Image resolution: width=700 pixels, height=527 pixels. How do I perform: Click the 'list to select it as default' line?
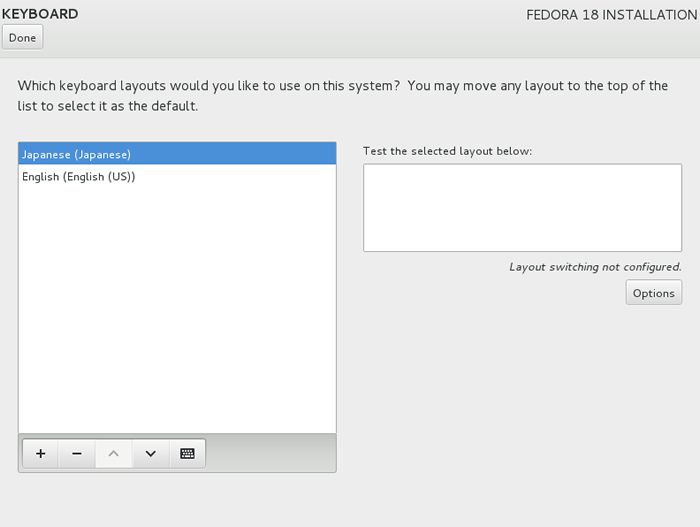pyautogui.click(x=108, y=106)
